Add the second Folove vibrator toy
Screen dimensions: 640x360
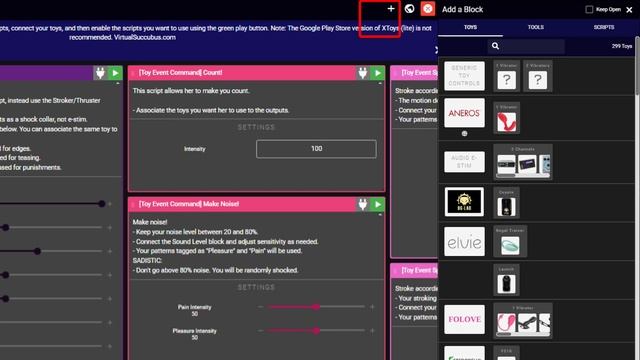[527, 322]
